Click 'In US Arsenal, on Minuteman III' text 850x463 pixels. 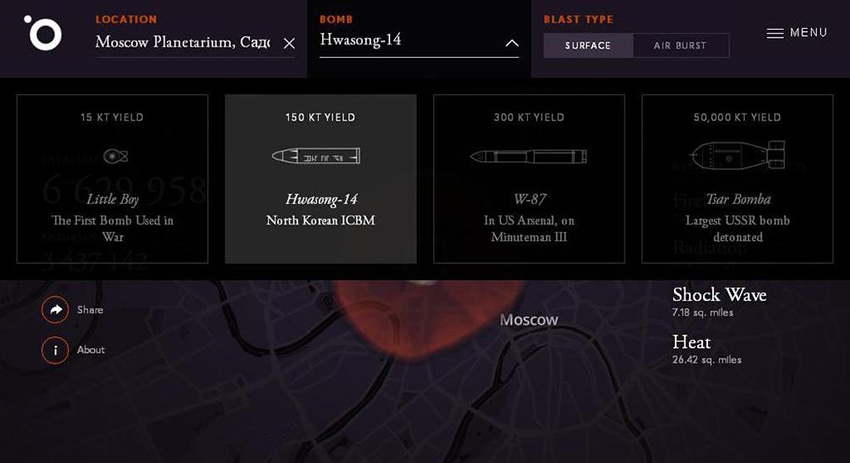[x=529, y=229]
